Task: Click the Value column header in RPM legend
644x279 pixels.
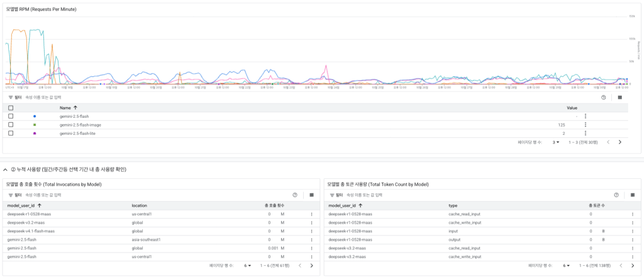Action: (572, 108)
